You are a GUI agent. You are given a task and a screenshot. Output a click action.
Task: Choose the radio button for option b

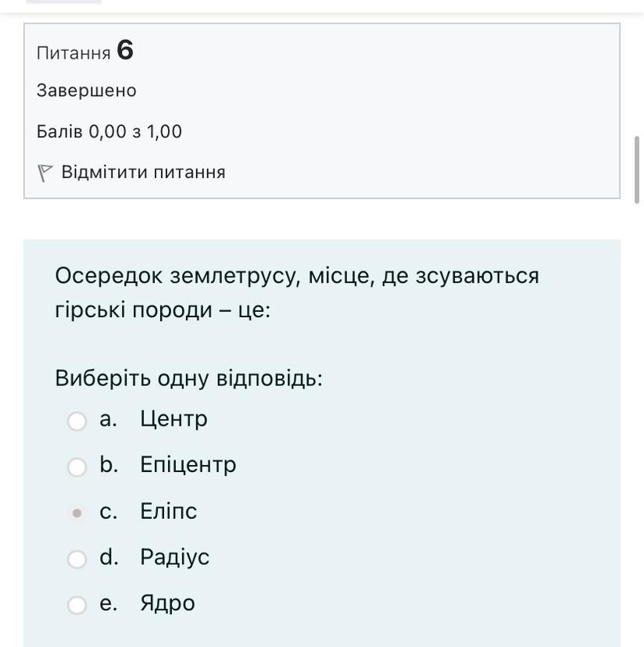77,467
